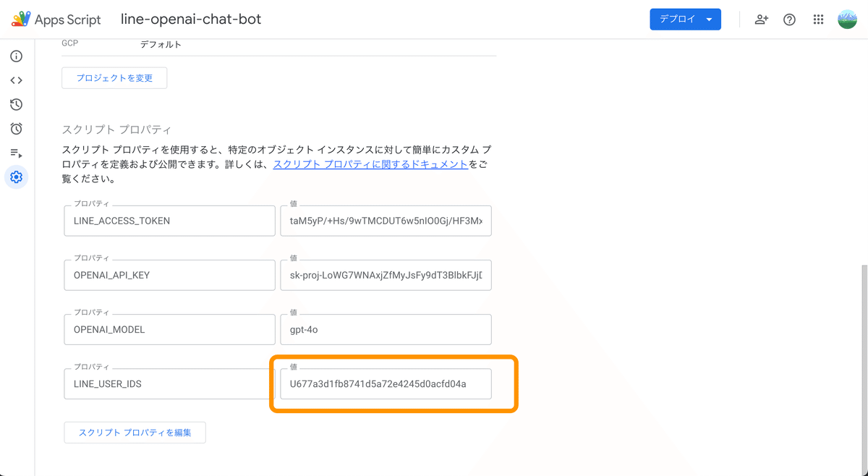Click the プロジェクトを変更 button

pyautogui.click(x=114, y=77)
